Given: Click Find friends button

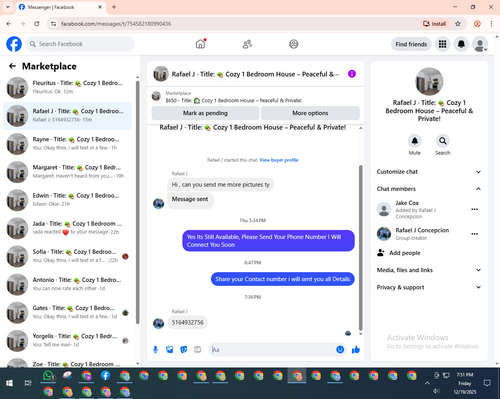Looking at the screenshot, I should (411, 44).
